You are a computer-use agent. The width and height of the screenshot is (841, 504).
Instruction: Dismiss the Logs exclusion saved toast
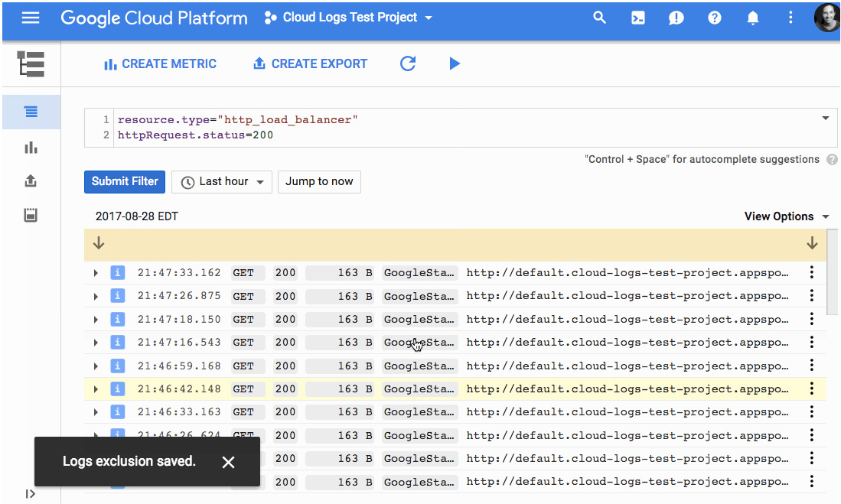click(229, 462)
